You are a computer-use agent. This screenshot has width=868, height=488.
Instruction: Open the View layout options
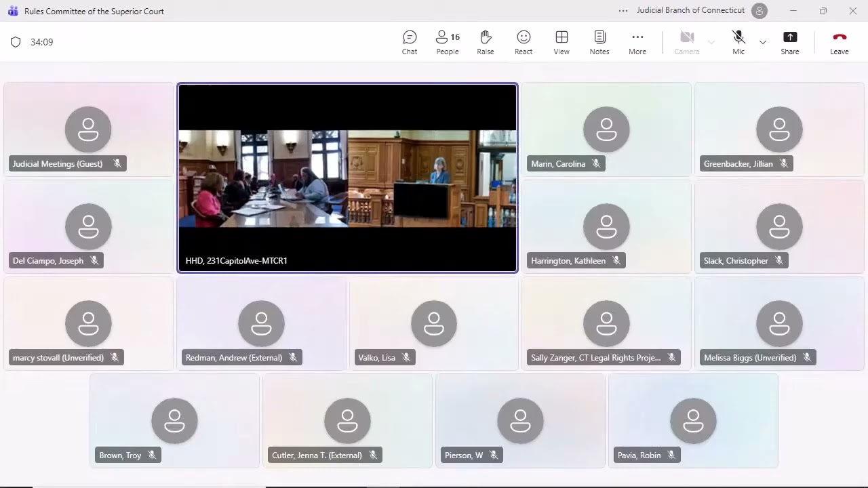pyautogui.click(x=561, y=42)
